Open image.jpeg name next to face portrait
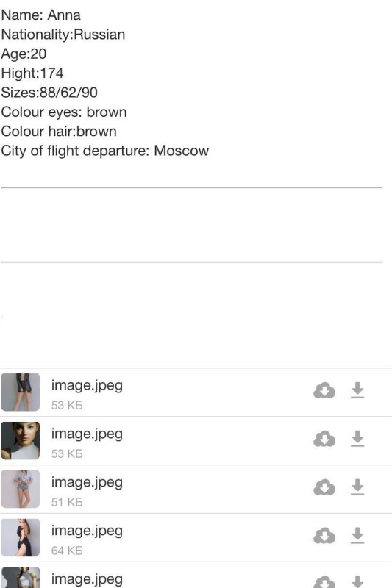 (87, 434)
